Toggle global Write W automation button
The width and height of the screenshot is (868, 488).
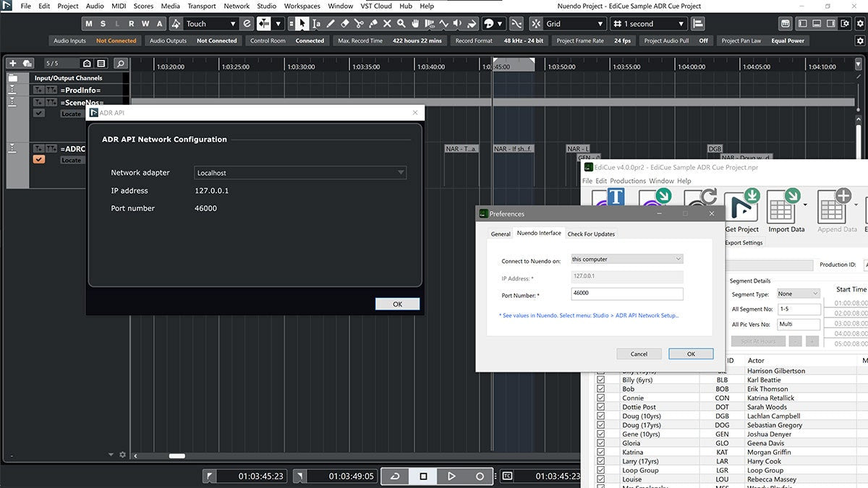point(146,24)
